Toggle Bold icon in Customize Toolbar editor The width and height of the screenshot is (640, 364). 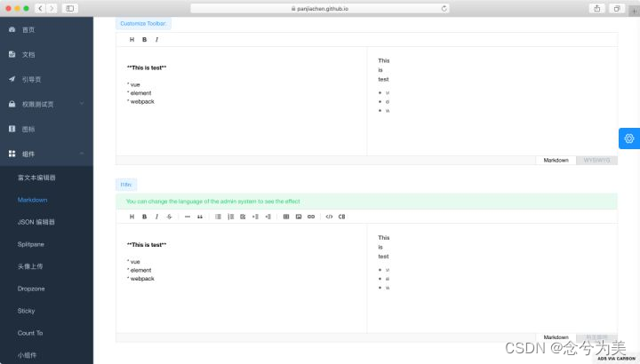[144, 40]
